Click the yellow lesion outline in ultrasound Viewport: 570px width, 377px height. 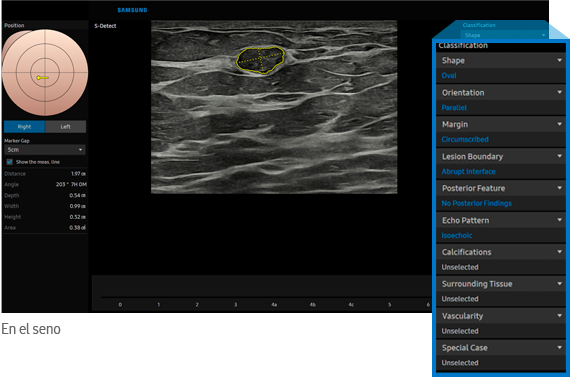point(260,60)
